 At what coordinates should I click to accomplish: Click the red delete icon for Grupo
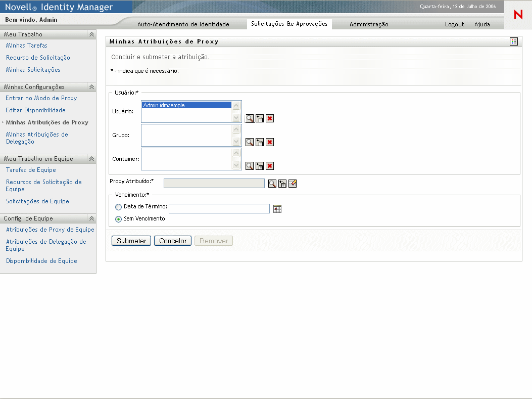click(270, 142)
